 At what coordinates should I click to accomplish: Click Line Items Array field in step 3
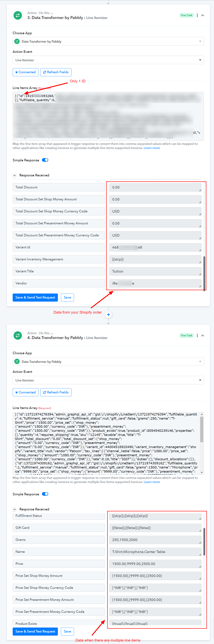(x=108, y=116)
